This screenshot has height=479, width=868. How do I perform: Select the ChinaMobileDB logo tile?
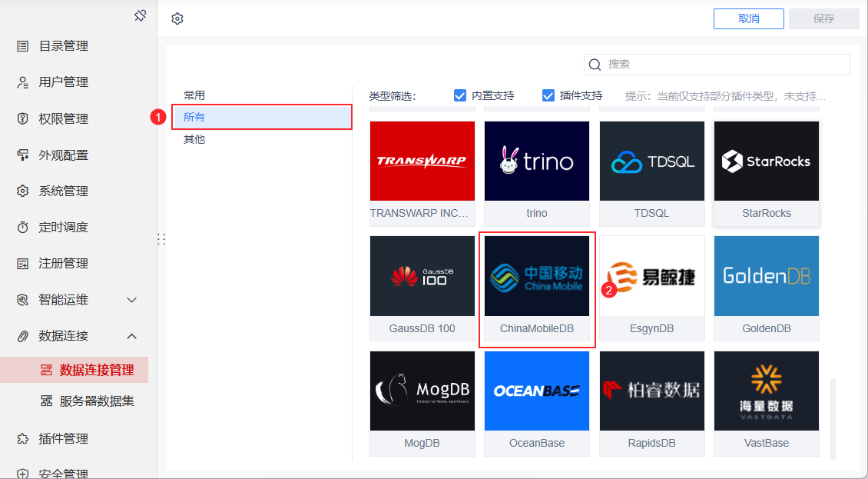click(537, 276)
